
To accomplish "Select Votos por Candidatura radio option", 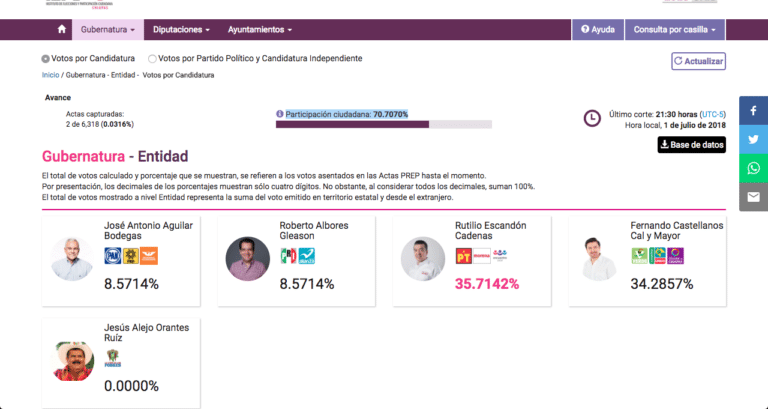I will [x=46, y=59].
